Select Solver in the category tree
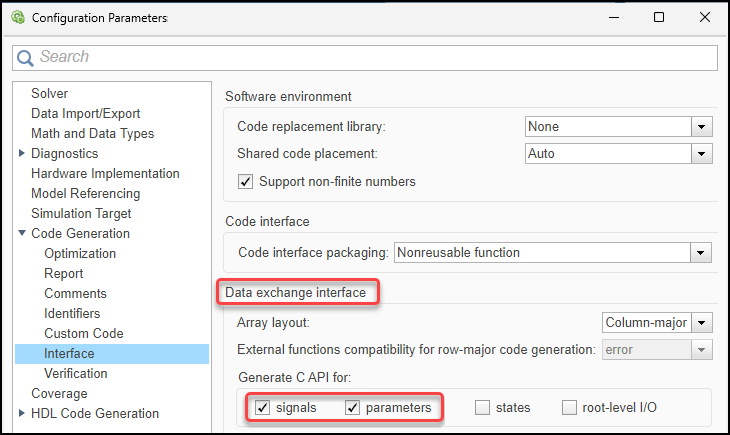 pos(50,94)
